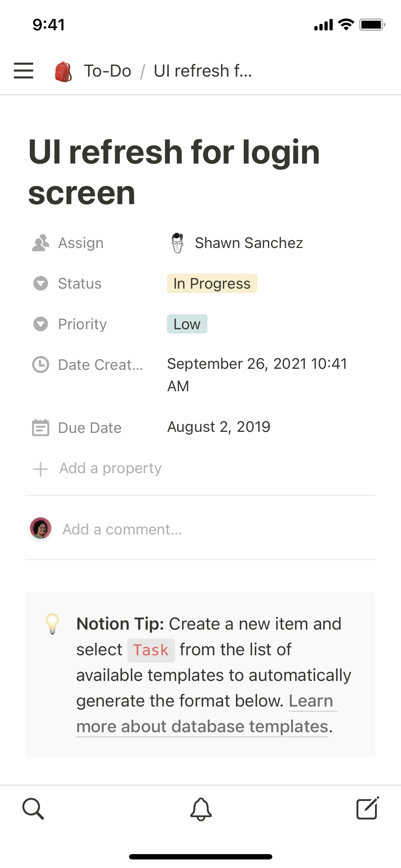Change the In Progress status tag
The image size is (401, 868).
pos(212,284)
